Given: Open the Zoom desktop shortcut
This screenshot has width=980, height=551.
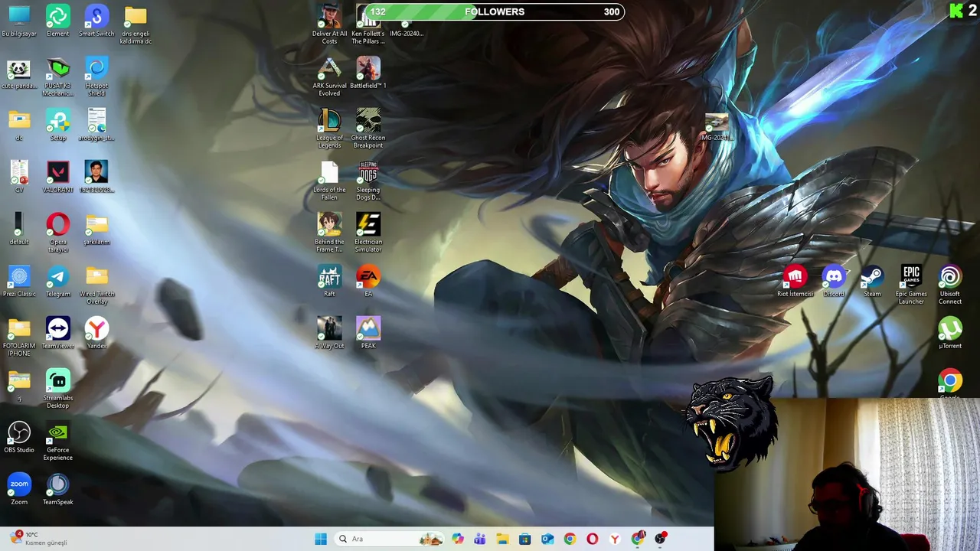Looking at the screenshot, I should tap(19, 489).
